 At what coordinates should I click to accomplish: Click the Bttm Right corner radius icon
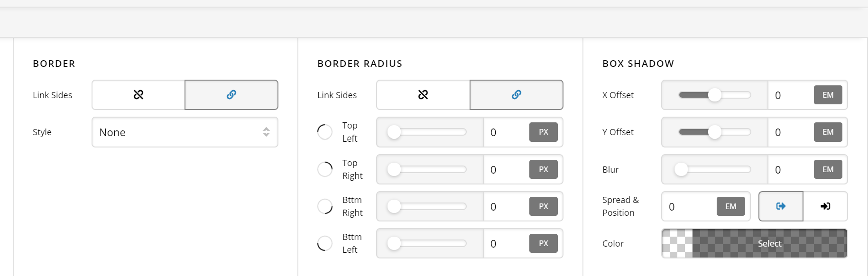325,206
